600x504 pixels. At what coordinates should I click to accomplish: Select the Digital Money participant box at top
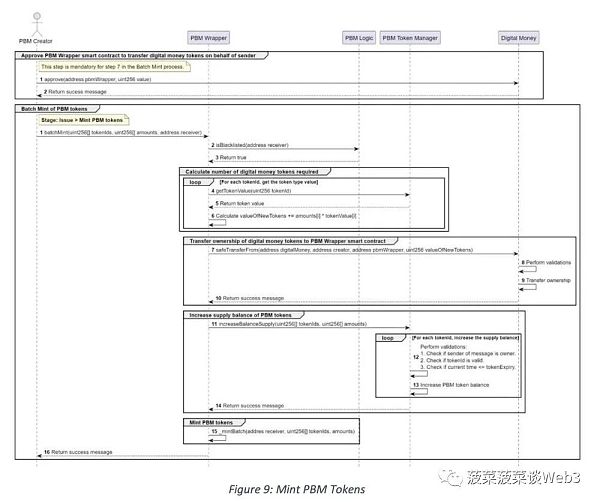pyautogui.click(x=517, y=37)
